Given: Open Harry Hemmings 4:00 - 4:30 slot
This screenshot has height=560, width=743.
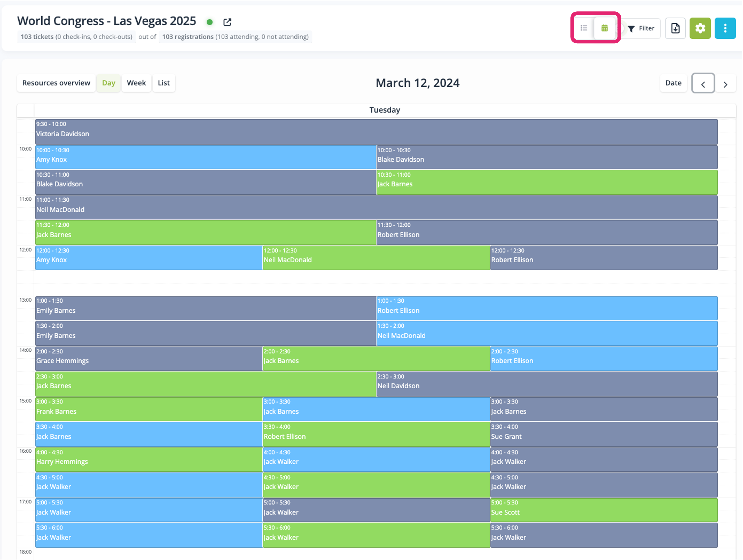Looking at the screenshot, I should coord(149,459).
